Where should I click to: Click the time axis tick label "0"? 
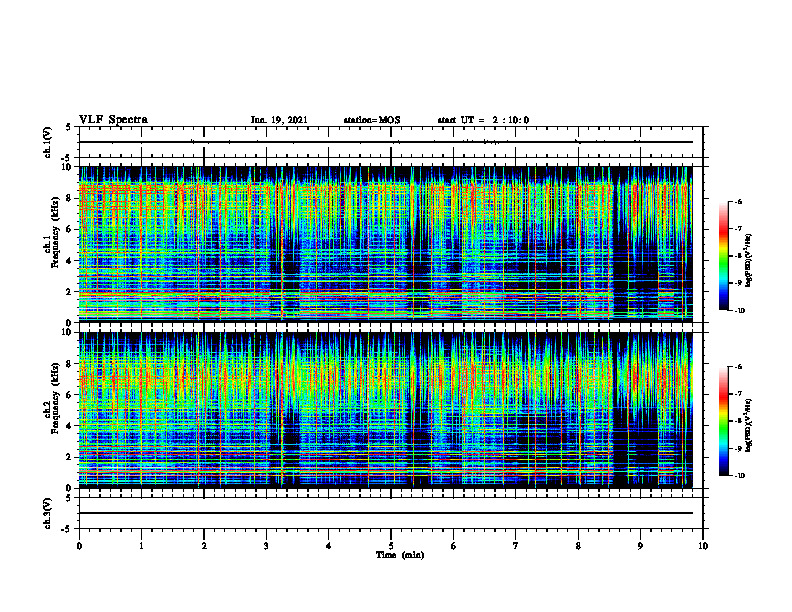pos(79,546)
